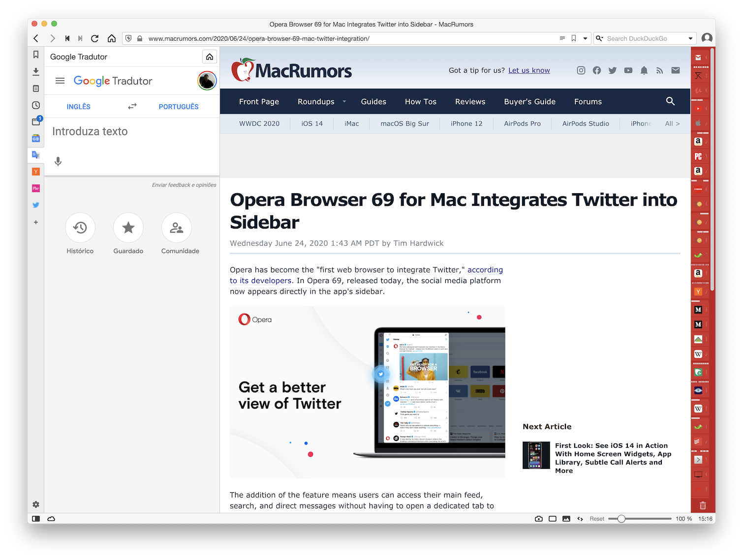Expand address bar history dropdown
Screen dimensions: 743x560
tap(585, 38)
